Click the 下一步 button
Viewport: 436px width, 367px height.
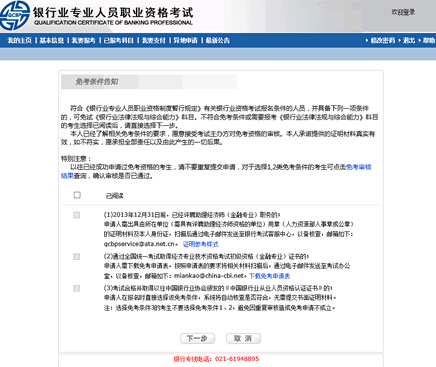pos(197,339)
